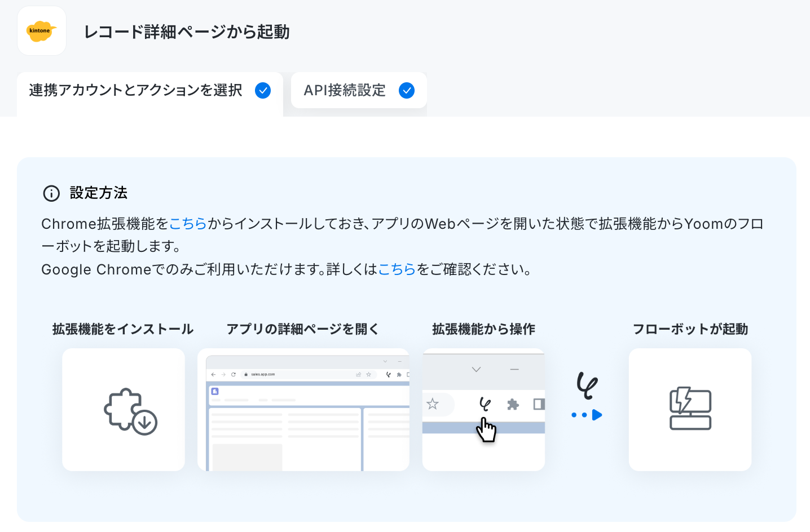This screenshot has width=810, height=532.
Task: Click the レコード詳細ページから起動 heading
Action: coord(187,32)
